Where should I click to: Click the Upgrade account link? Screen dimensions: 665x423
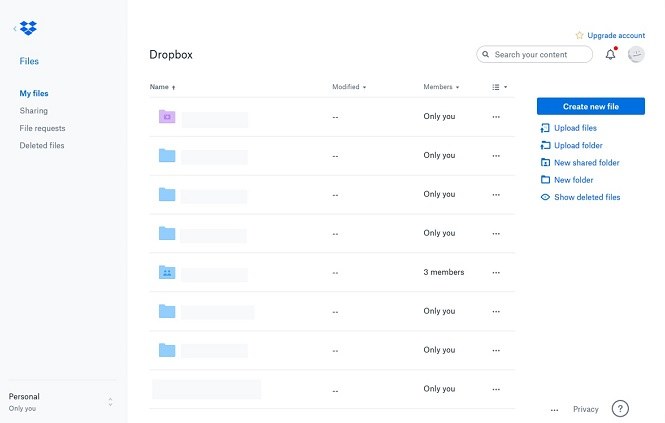point(616,35)
